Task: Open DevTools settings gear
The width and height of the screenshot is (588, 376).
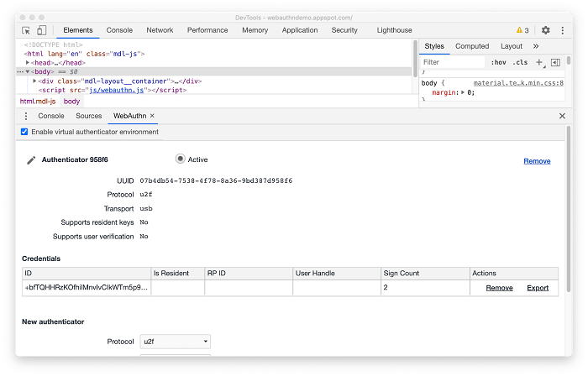Action: (x=545, y=30)
